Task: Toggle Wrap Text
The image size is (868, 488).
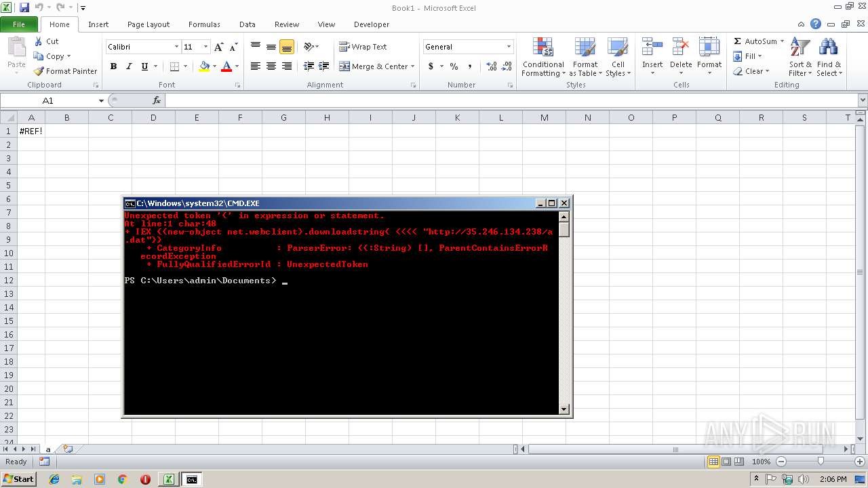Action: point(363,47)
